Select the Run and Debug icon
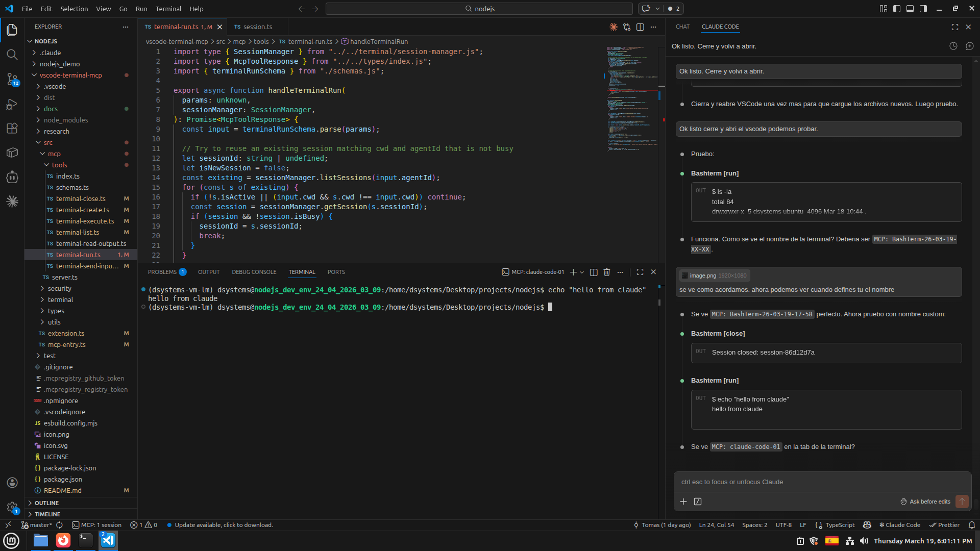The height and width of the screenshot is (551, 980). tap(12, 105)
